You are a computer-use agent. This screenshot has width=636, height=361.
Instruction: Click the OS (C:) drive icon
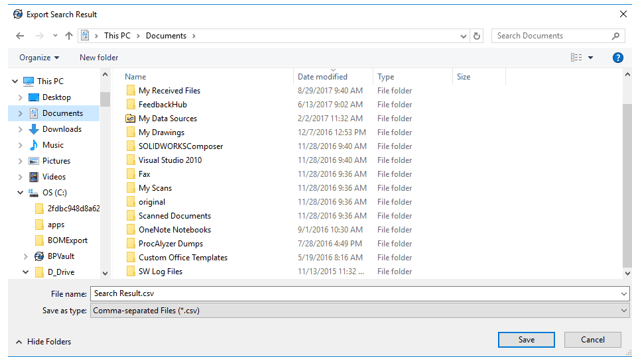pyautogui.click(x=33, y=193)
